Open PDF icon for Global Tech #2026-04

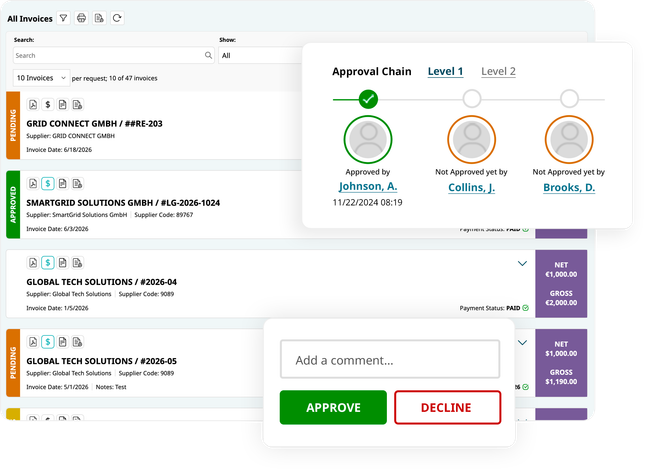tap(33, 263)
